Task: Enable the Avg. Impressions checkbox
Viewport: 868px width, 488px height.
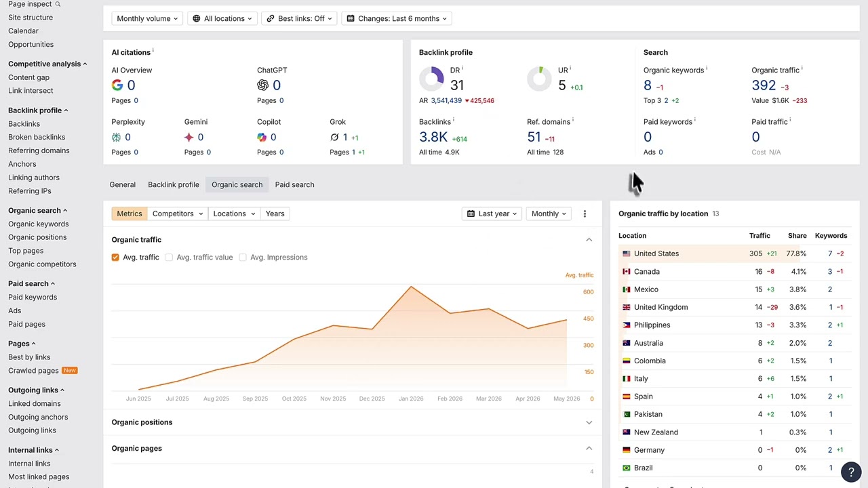Action: pos(243,258)
